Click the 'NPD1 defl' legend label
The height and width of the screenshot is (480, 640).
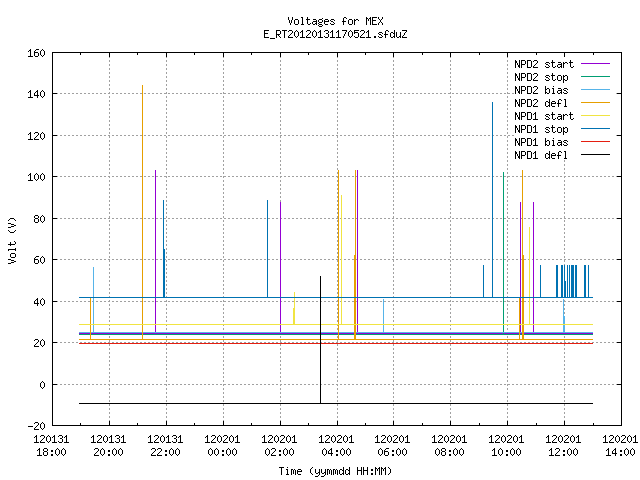pyautogui.click(x=541, y=156)
